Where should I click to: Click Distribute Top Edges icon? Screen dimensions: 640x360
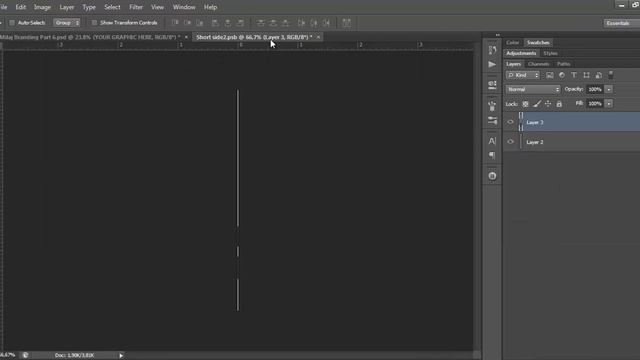coord(260,23)
